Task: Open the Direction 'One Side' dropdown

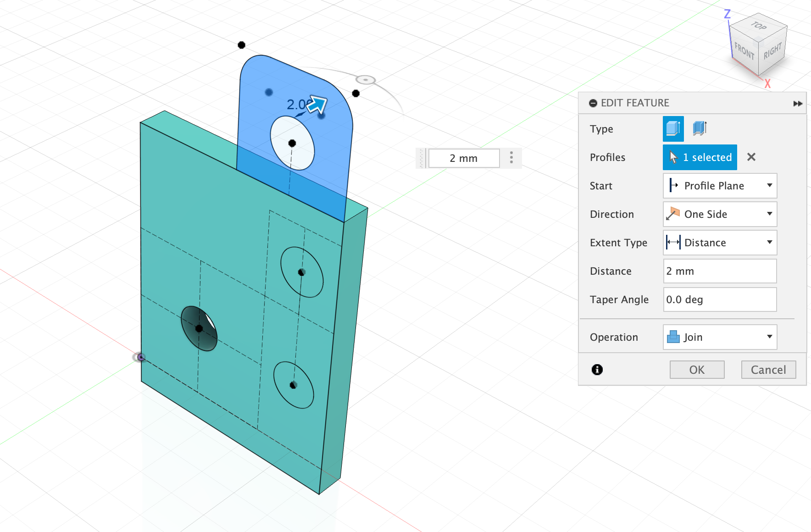Action: click(720, 214)
